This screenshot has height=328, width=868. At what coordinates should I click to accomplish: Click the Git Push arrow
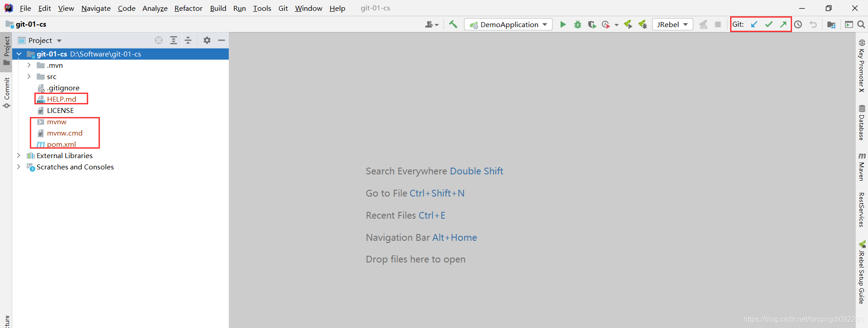[783, 24]
